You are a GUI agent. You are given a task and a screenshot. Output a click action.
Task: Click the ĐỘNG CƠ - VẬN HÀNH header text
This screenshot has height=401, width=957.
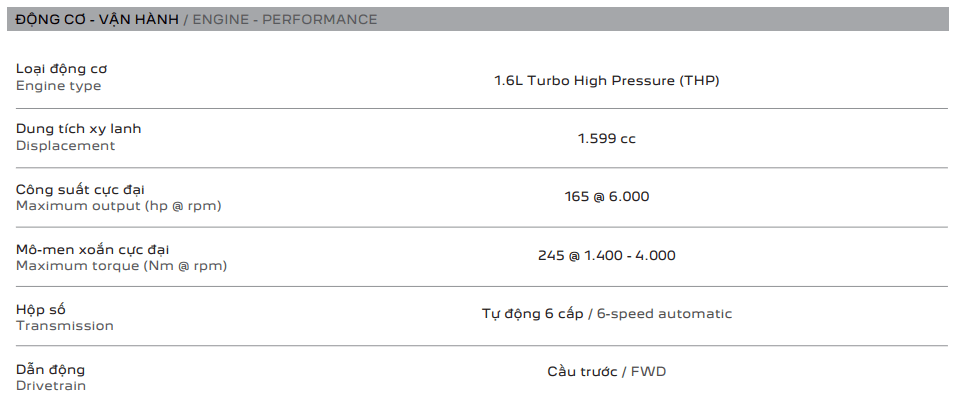click(97, 19)
